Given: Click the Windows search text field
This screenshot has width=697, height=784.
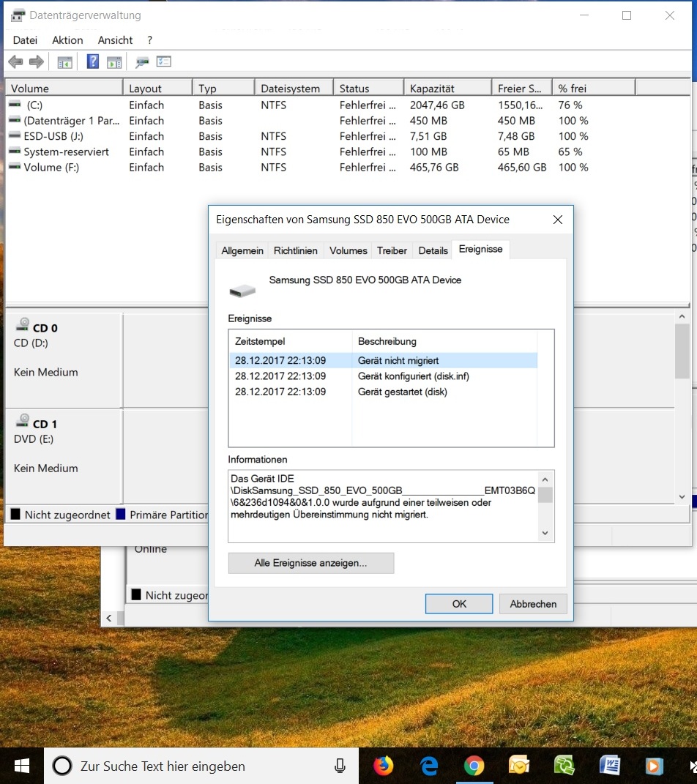Looking at the screenshot, I should pos(203,766).
